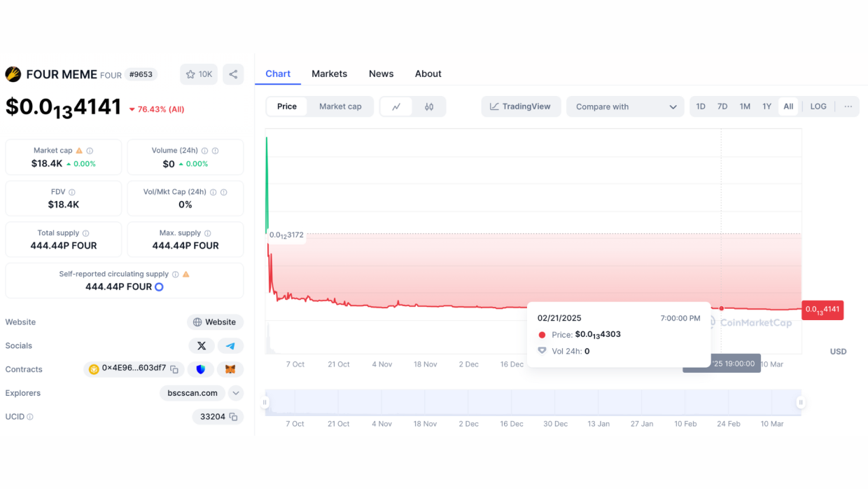Toggle LOG scale on chart

(x=818, y=106)
